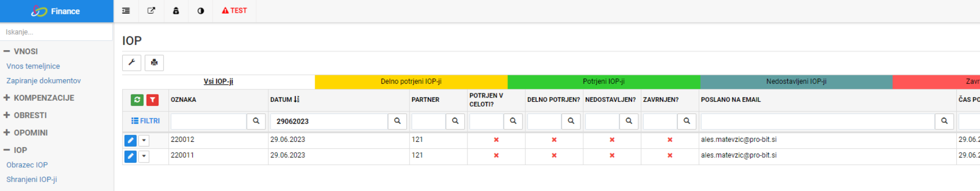The height and width of the screenshot is (191, 980).
Task: Select the Delno potrjeni IOP-ji tab
Action: point(411,81)
